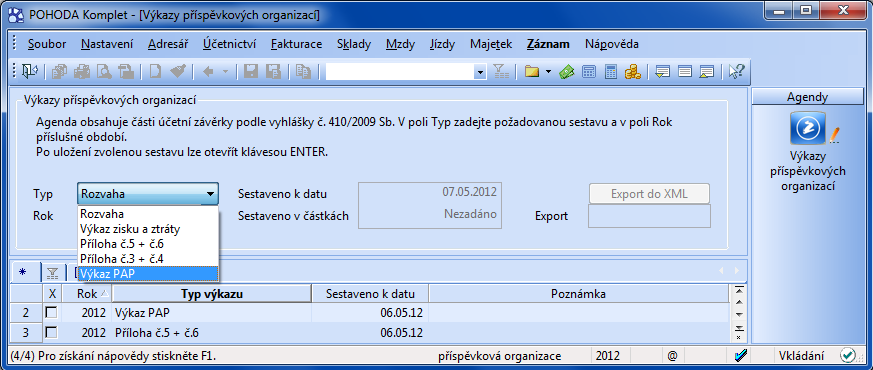Open the Záznam menu

[x=548, y=44]
